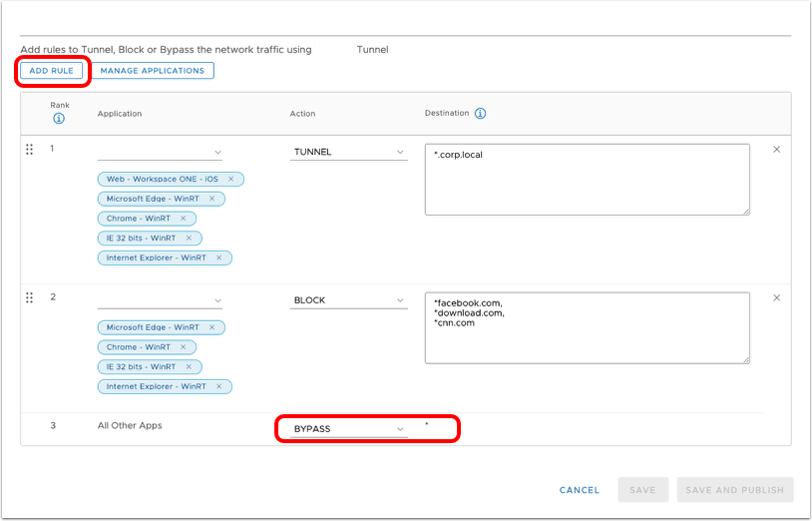Grab the drag handle for rule 1
The image size is (812, 521).
pyautogui.click(x=29, y=150)
